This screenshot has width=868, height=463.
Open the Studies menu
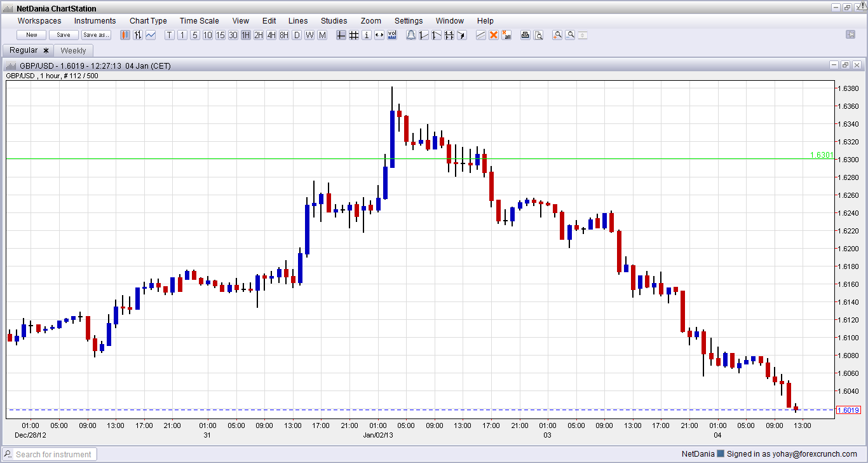tap(334, 20)
